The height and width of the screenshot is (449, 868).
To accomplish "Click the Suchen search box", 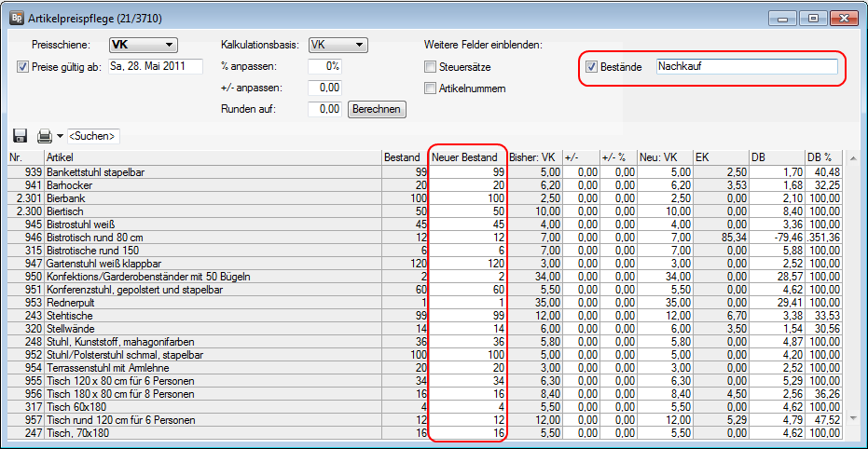I will click(x=93, y=137).
